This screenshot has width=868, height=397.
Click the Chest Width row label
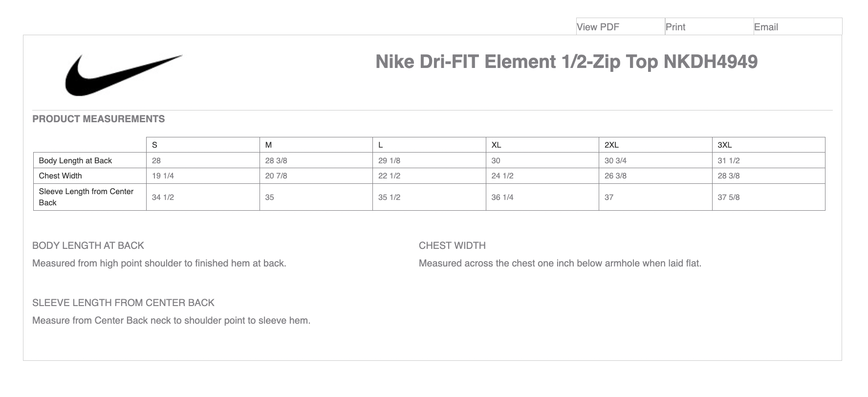(60, 176)
